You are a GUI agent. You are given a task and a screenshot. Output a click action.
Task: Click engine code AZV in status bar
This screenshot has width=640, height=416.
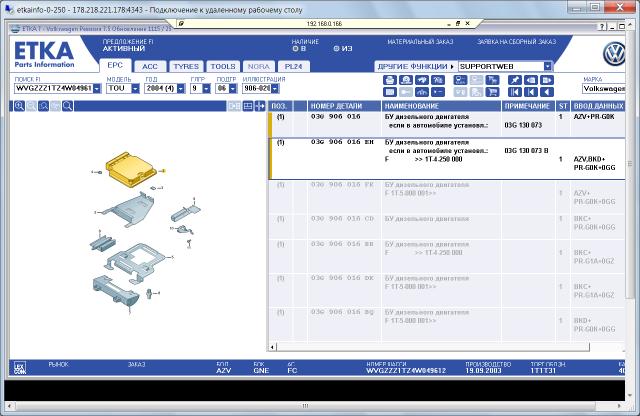pyautogui.click(x=224, y=371)
